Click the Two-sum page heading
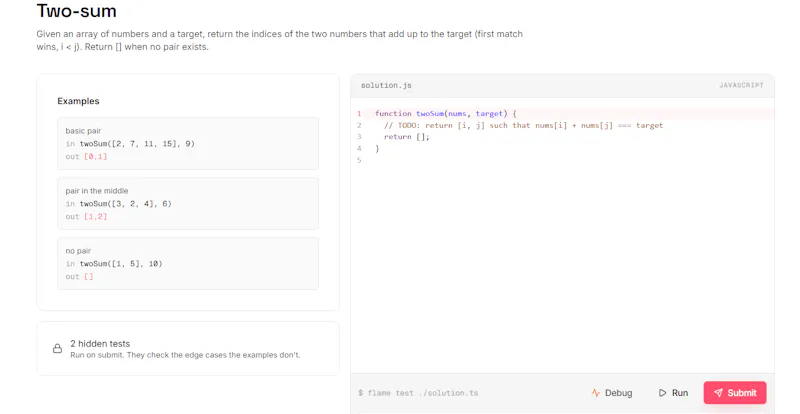Viewport: 800px width, 414px height. click(77, 11)
